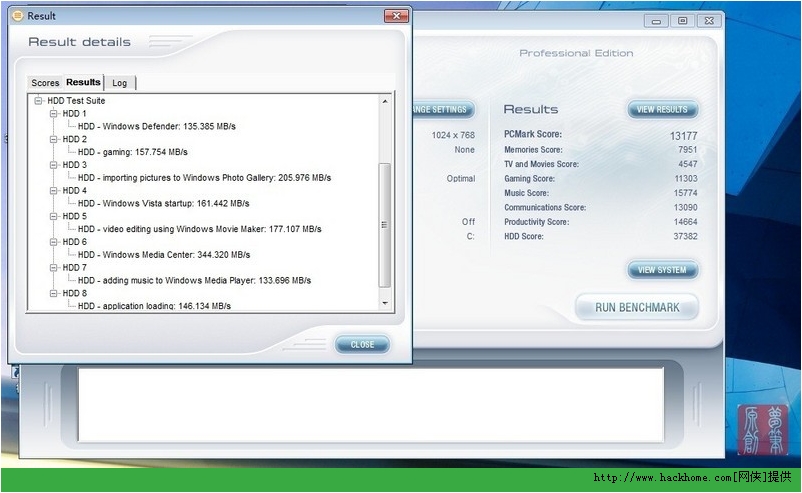This screenshot has width=802, height=493.
Task: Switch to the Scores tab
Action: pos(45,83)
